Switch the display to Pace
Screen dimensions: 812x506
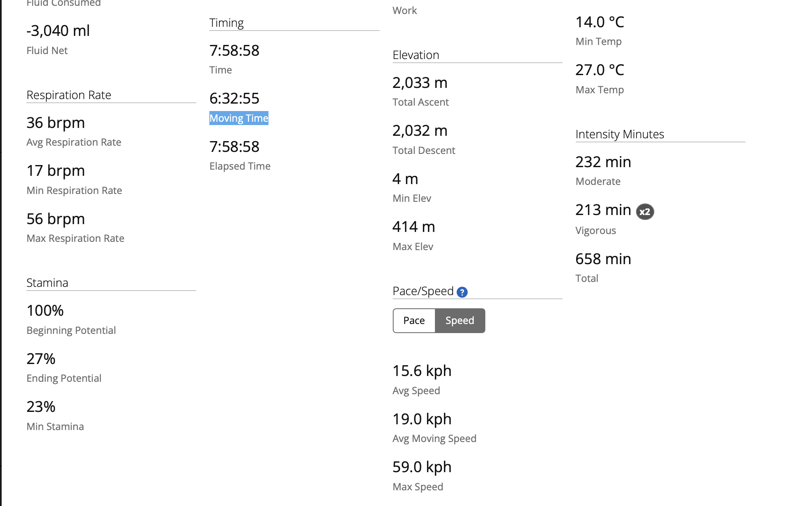click(x=414, y=321)
